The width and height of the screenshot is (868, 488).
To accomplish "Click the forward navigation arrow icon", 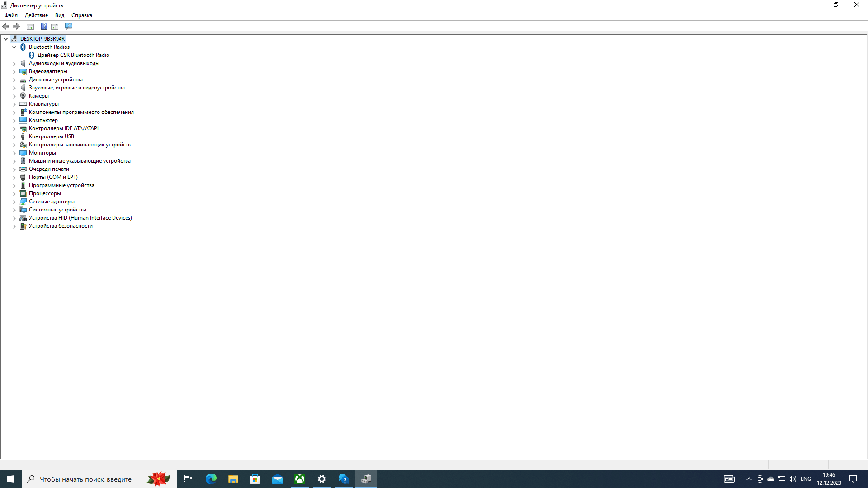I will 16,26.
